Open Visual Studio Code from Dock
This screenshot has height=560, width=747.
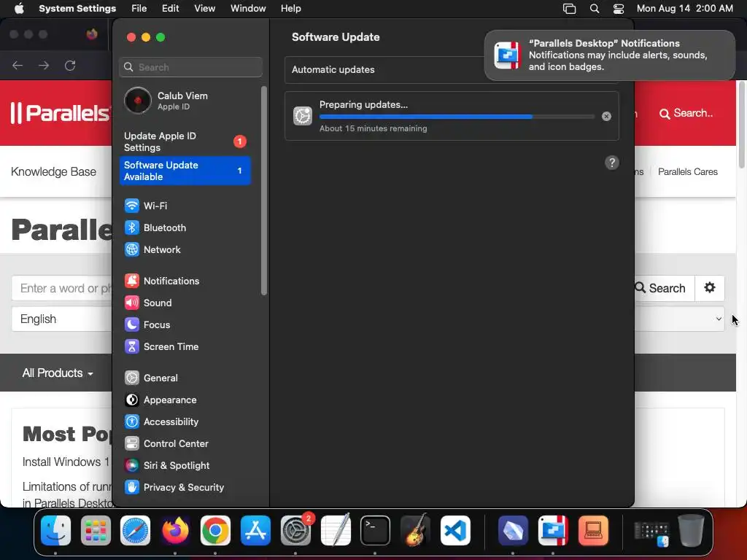click(x=455, y=531)
